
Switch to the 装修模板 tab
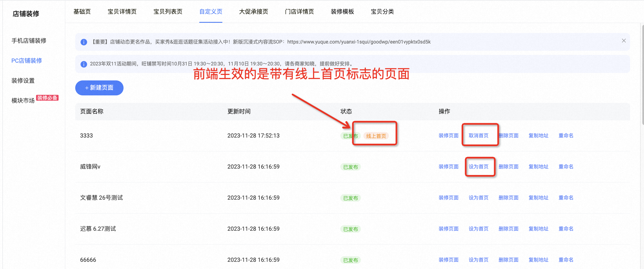(x=342, y=12)
